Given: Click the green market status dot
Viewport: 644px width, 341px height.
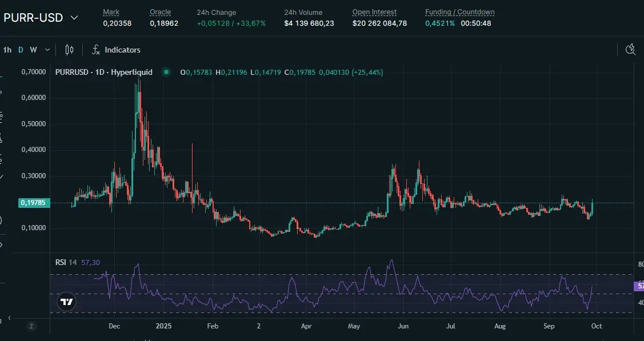Looking at the screenshot, I should (166, 72).
